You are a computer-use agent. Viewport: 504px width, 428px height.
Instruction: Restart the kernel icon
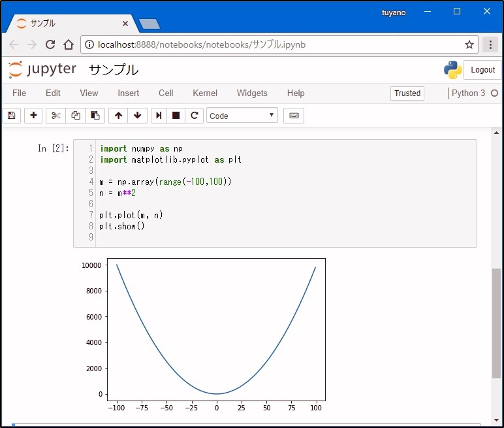click(194, 116)
